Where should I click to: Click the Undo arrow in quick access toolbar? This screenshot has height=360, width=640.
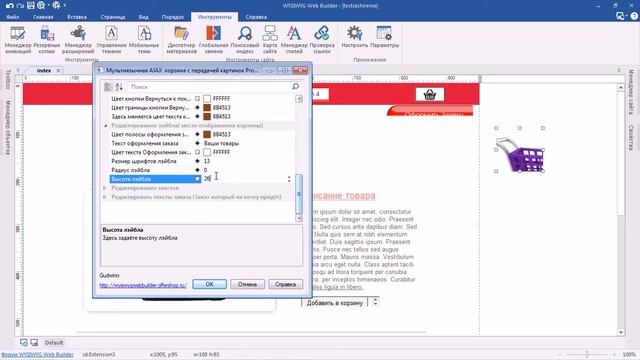[x=10, y=6]
